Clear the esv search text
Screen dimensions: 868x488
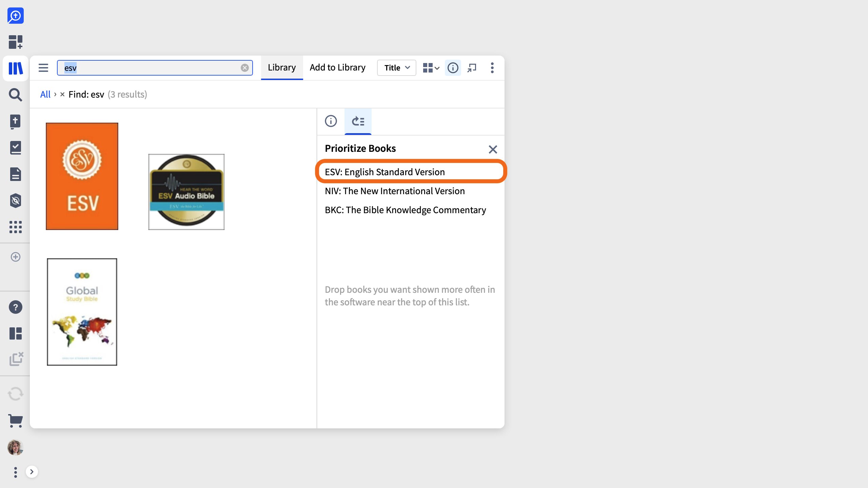pyautogui.click(x=245, y=68)
